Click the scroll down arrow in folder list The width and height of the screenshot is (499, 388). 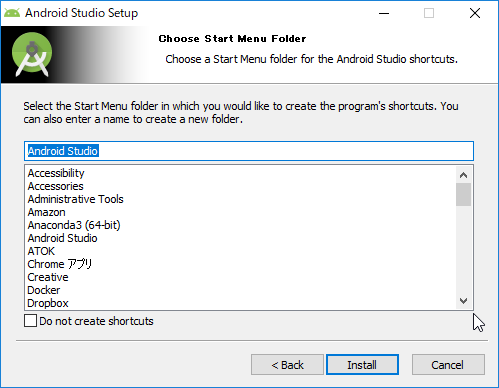pos(463,301)
